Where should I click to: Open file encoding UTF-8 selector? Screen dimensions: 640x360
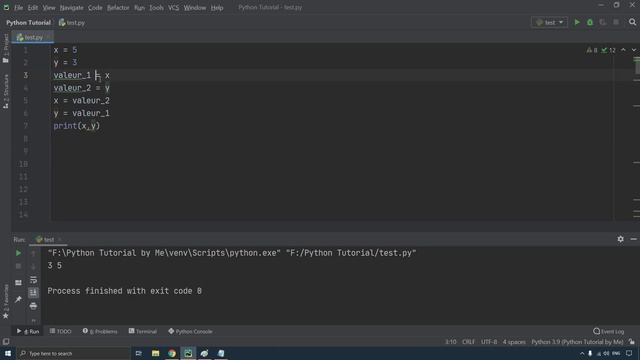coord(489,342)
